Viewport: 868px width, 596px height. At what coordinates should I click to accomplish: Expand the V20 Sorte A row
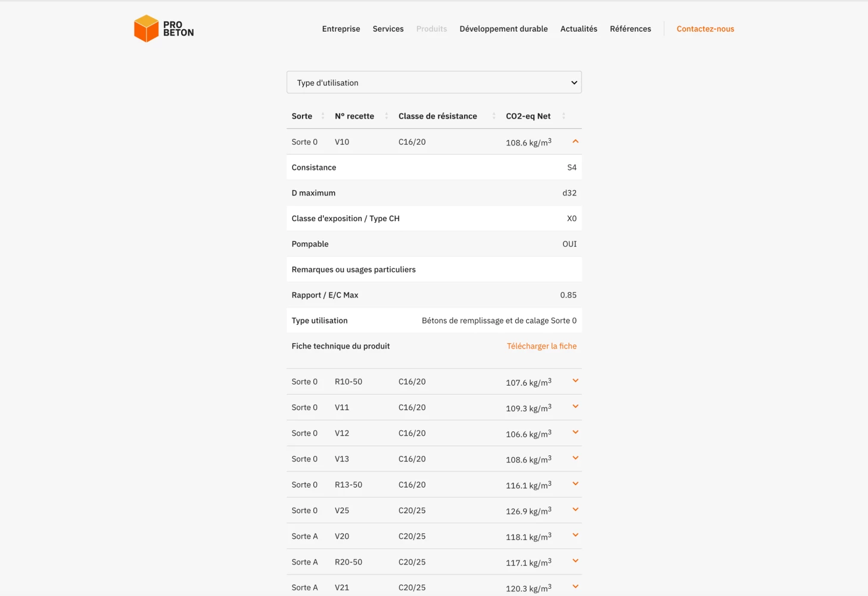(575, 535)
